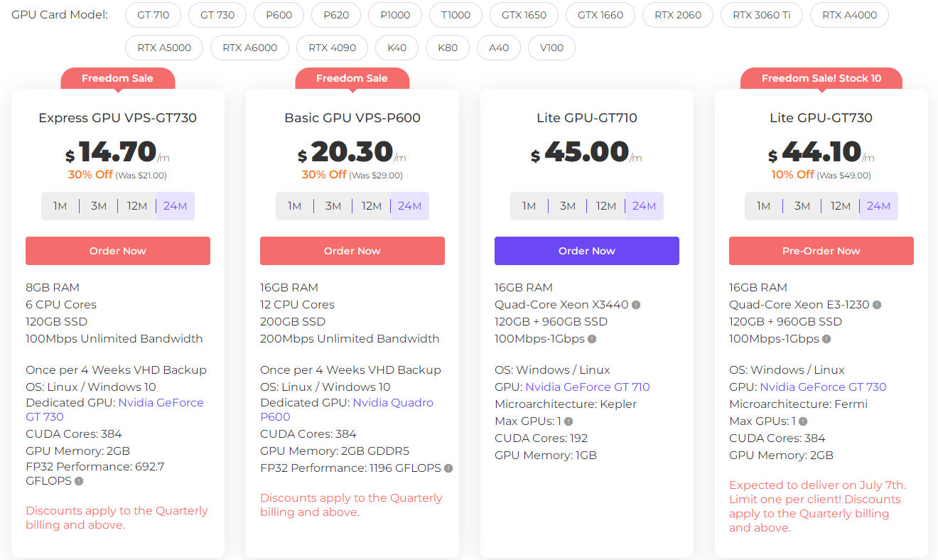The image size is (938, 560).
Task: Click info icon after 1196 GFLOPS
Action: (448, 468)
